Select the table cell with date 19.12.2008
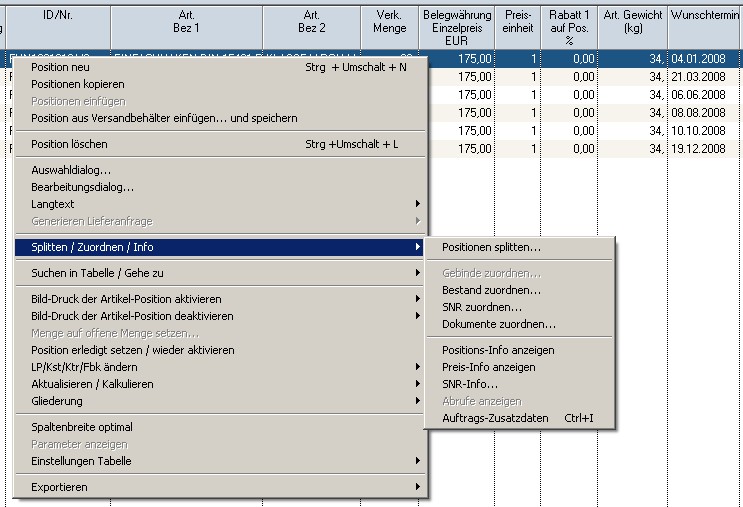 [x=705, y=148]
